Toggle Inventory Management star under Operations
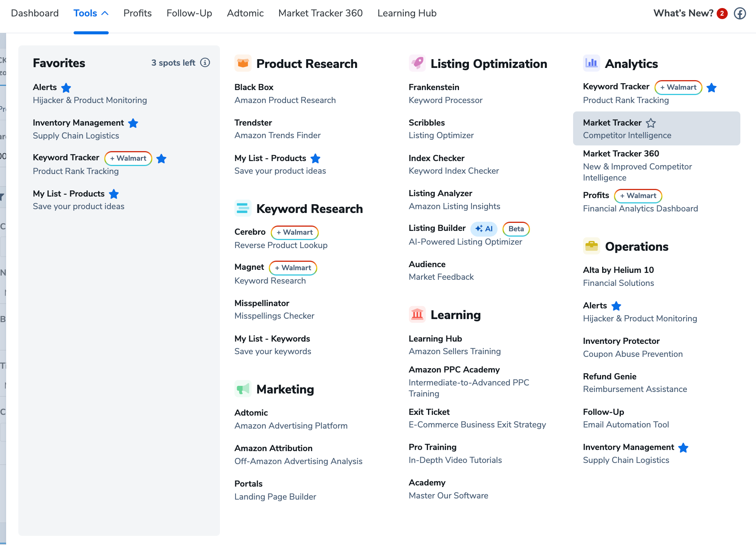The width and height of the screenshot is (756, 545). click(x=683, y=448)
